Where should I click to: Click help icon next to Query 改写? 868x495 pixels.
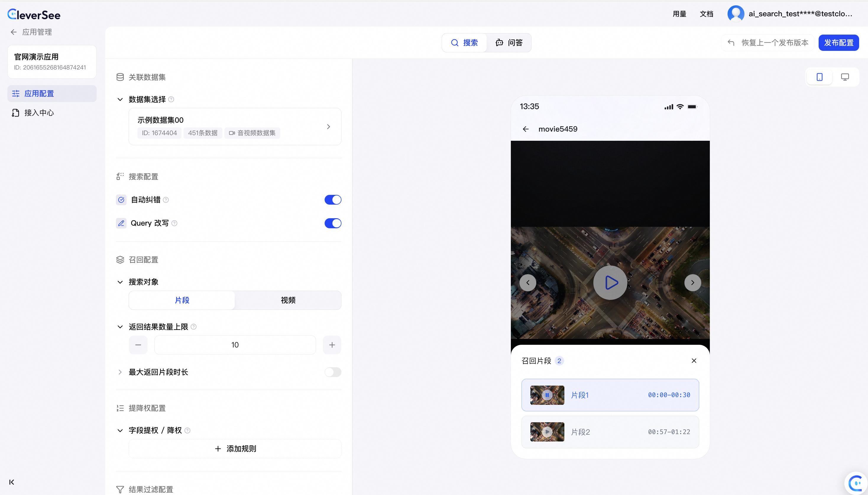coord(174,223)
